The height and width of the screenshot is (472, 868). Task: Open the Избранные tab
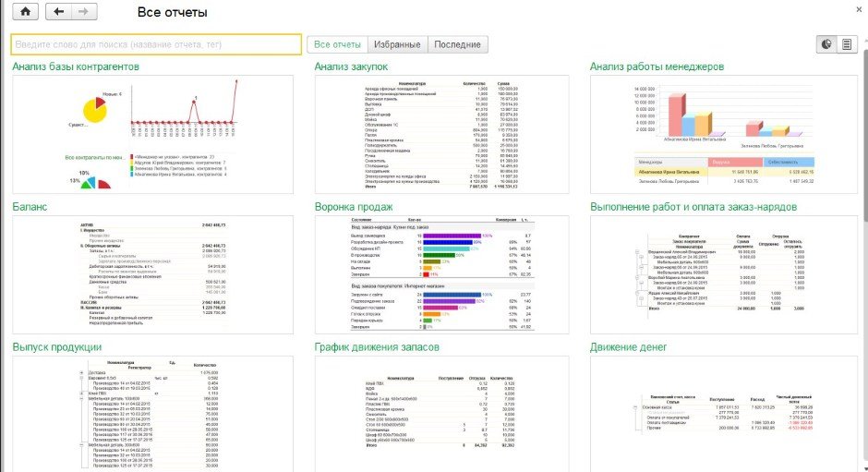[396, 44]
